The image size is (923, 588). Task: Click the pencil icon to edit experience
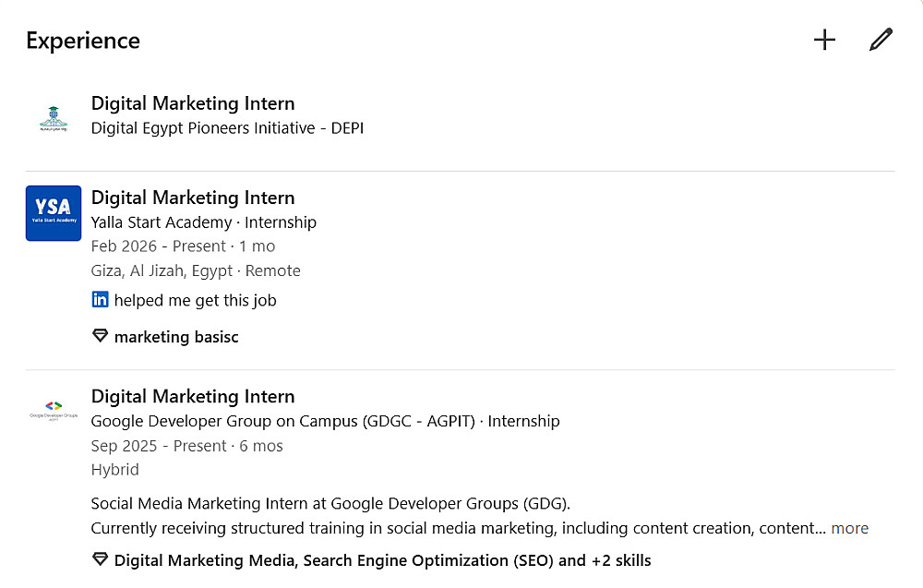(x=881, y=40)
